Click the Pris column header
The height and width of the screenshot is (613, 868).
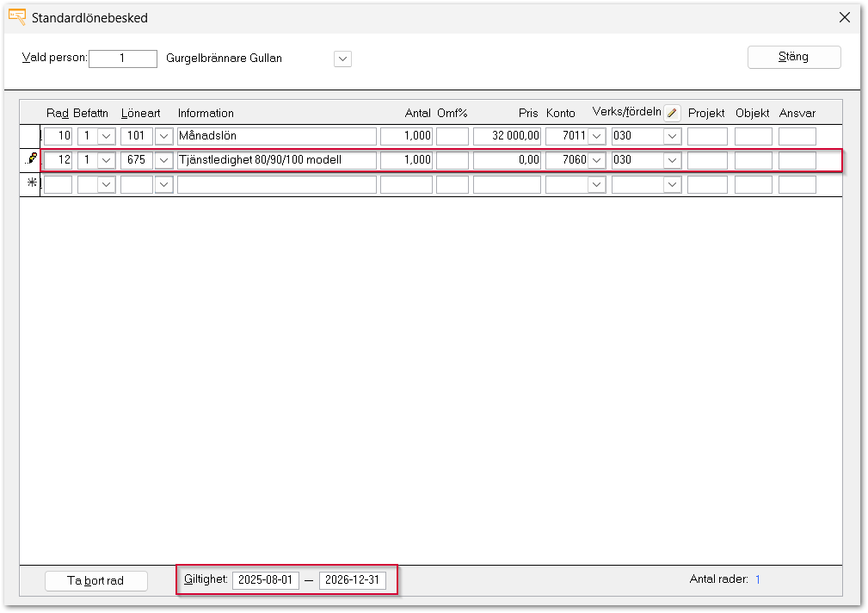click(x=528, y=113)
